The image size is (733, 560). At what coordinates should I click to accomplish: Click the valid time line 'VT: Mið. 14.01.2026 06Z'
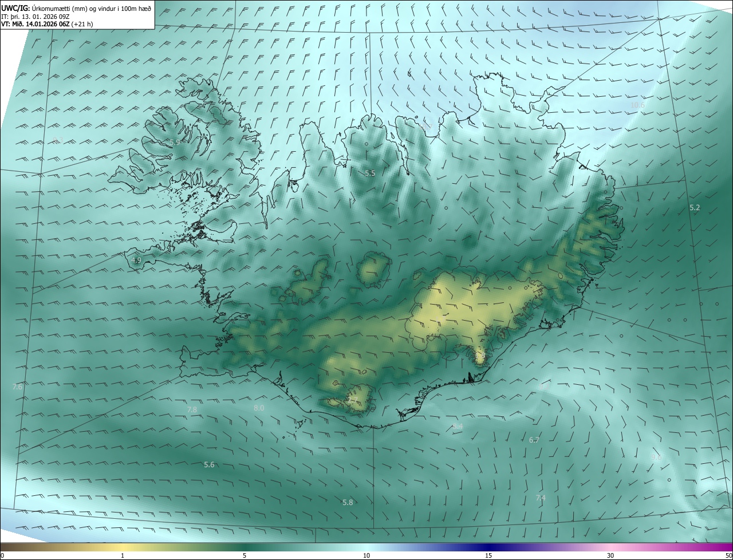(x=36, y=24)
